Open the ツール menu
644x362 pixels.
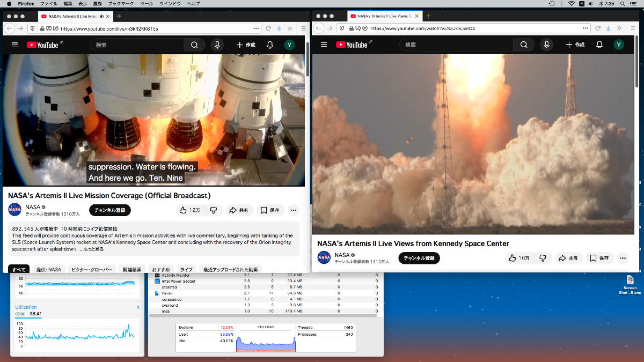pyautogui.click(x=146, y=4)
